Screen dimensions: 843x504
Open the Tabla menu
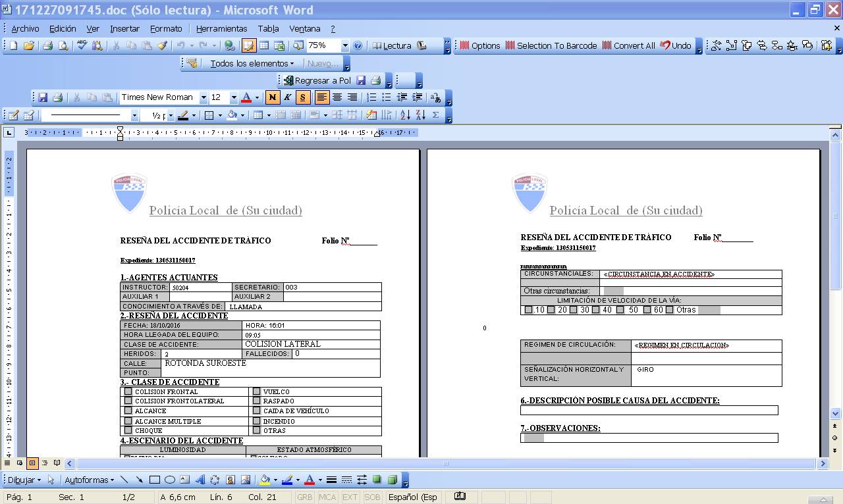coord(268,28)
